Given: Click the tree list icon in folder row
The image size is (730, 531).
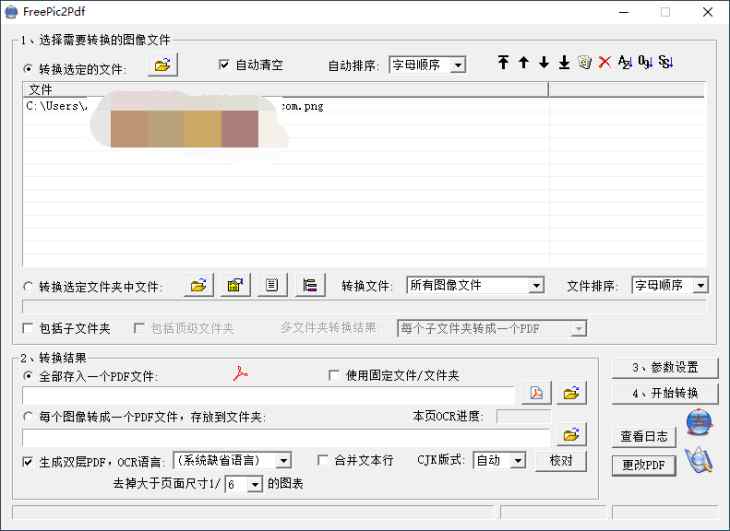Looking at the screenshot, I should 310,285.
